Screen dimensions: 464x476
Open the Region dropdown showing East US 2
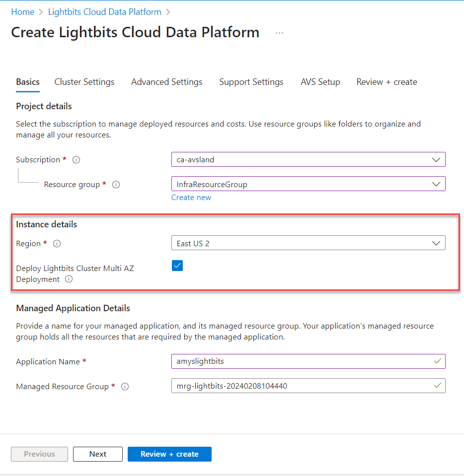tap(309, 243)
